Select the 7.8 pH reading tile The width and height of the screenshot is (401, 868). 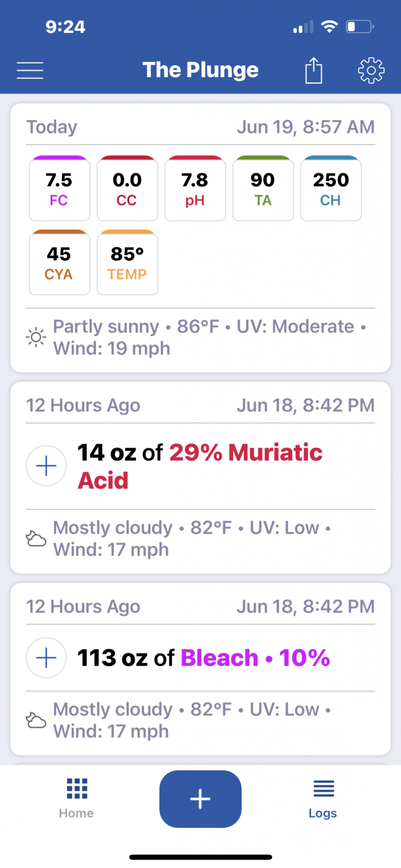tap(195, 188)
